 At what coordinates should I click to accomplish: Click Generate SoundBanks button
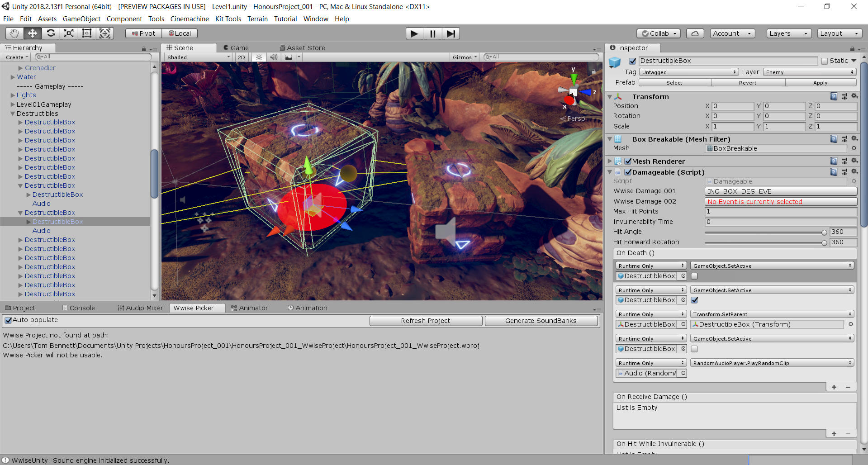541,321
